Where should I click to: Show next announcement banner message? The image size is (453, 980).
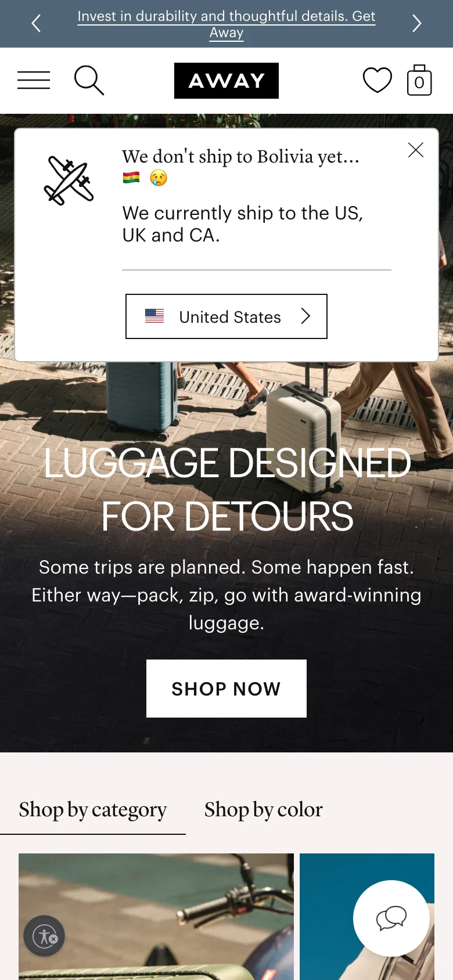(x=416, y=23)
